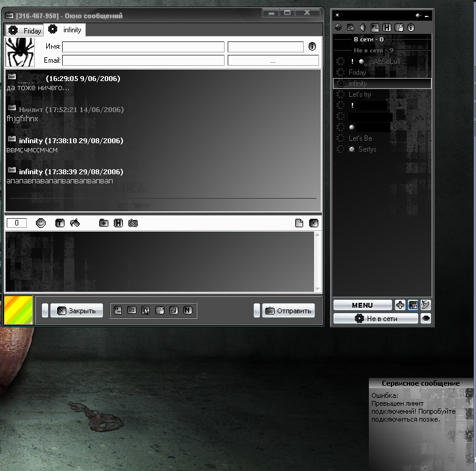Click the 'H' history icon in chat toolbar

click(118, 223)
